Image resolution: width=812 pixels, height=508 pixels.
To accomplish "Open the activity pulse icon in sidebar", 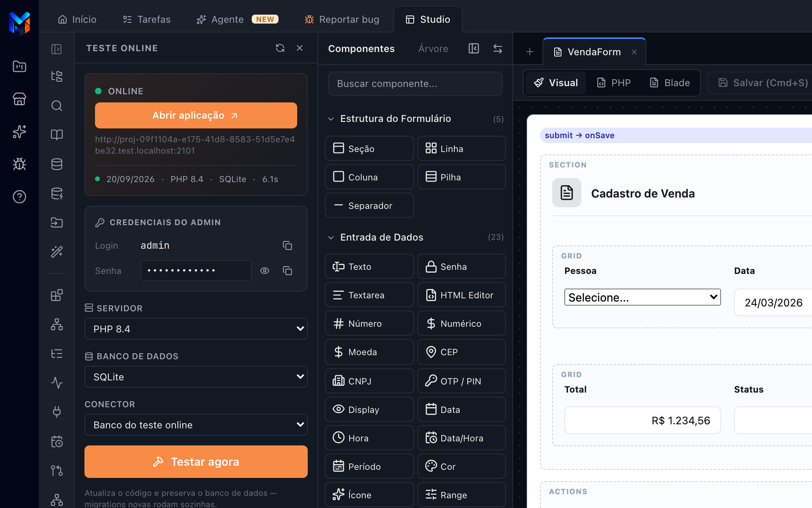I will [57, 383].
